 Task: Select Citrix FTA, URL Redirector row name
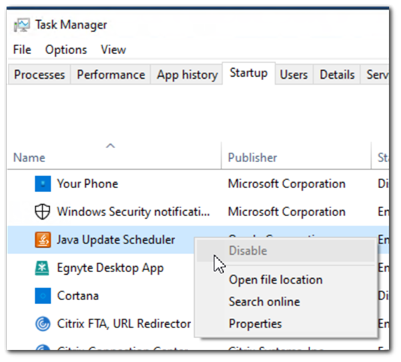point(124,324)
